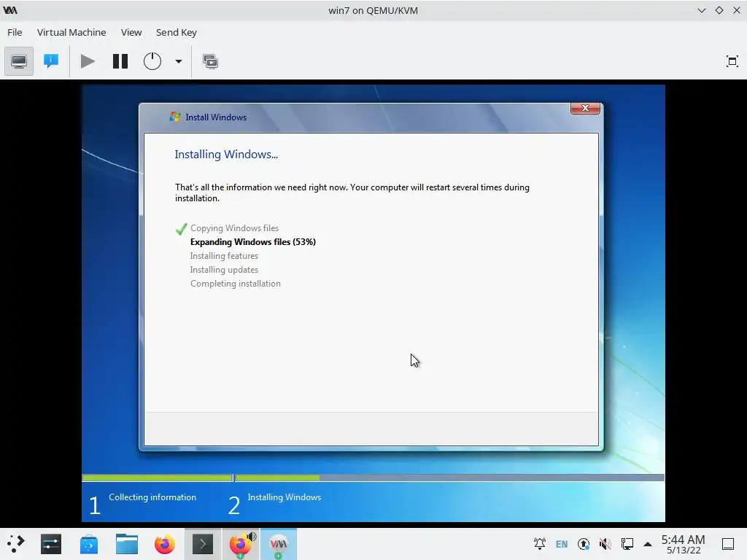Switch to the terminal window
747x560 pixels.
(203, 544)
